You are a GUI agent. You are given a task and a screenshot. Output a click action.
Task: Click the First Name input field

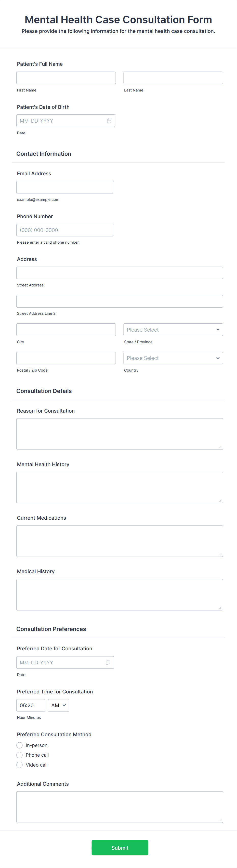click(66, 77)
